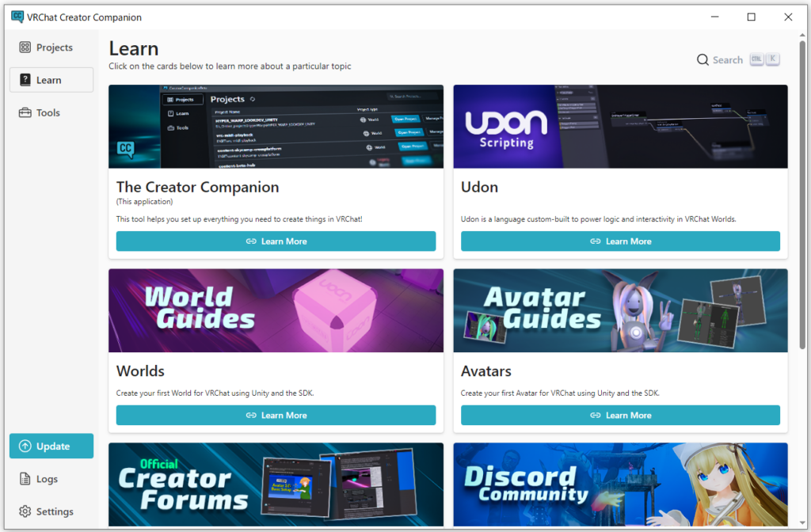Click link icon in Avatars Learn More button
This screenshot has height=532, width=811.
point(596,416)
